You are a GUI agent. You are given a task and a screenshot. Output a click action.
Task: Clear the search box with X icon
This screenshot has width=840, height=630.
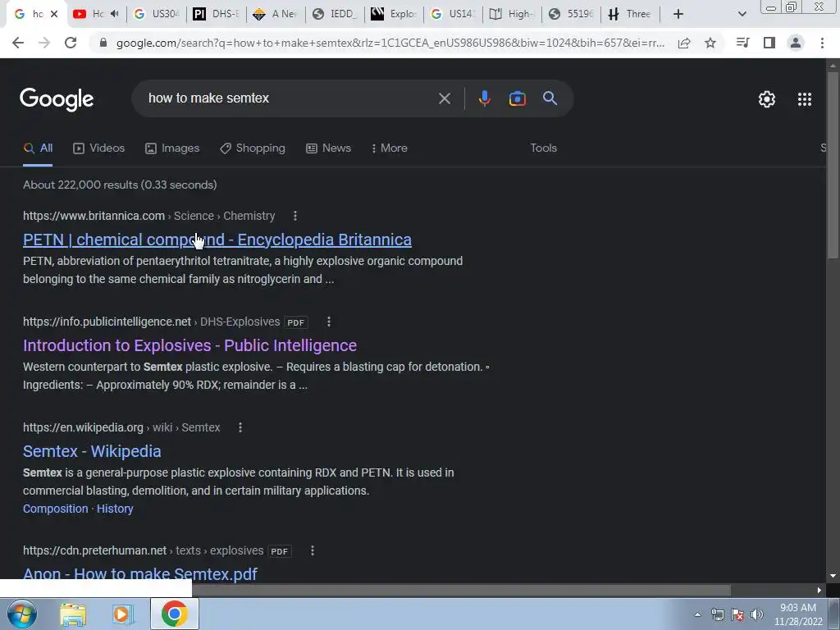tap(444, 98)
